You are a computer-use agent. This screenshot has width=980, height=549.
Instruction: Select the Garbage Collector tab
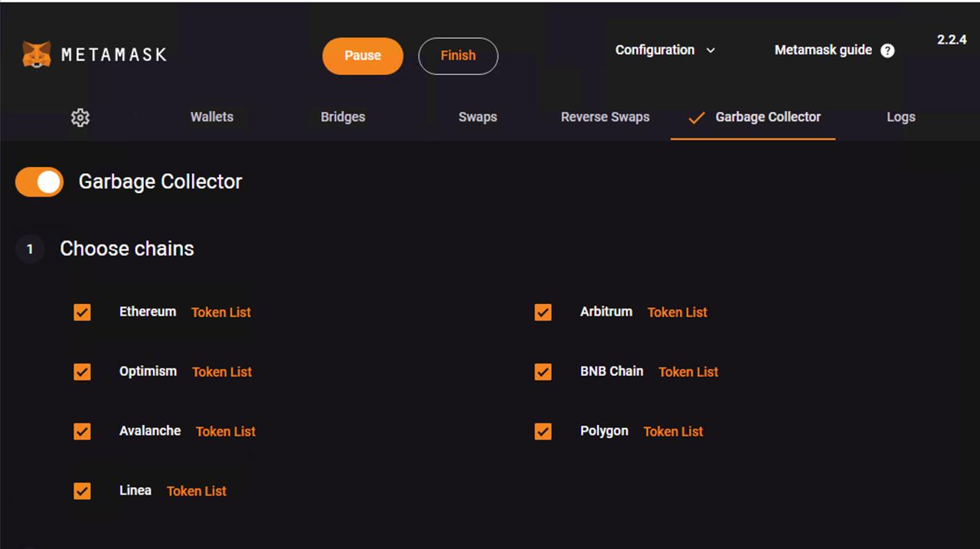click(x=754, y=117)
